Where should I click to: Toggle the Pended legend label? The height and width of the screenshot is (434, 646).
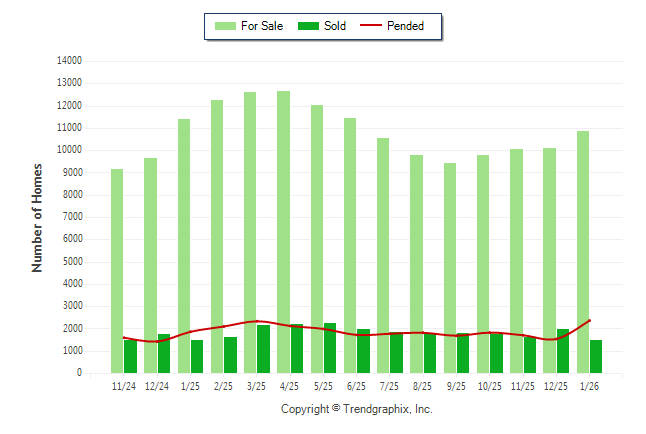411,26
